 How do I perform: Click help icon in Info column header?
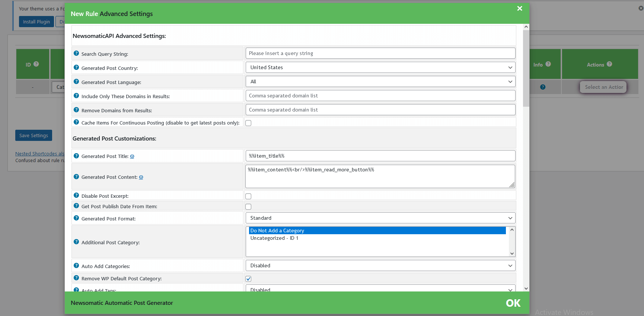[548, 64]
